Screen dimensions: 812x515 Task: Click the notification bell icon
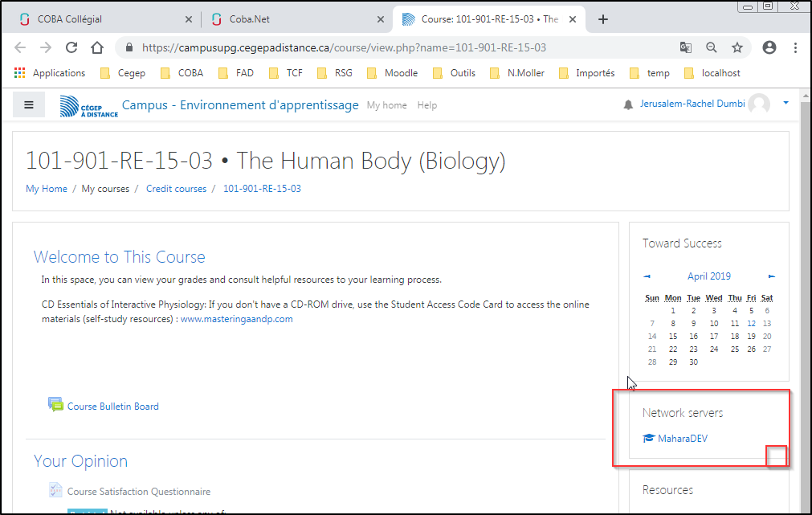tap(628, 105)
